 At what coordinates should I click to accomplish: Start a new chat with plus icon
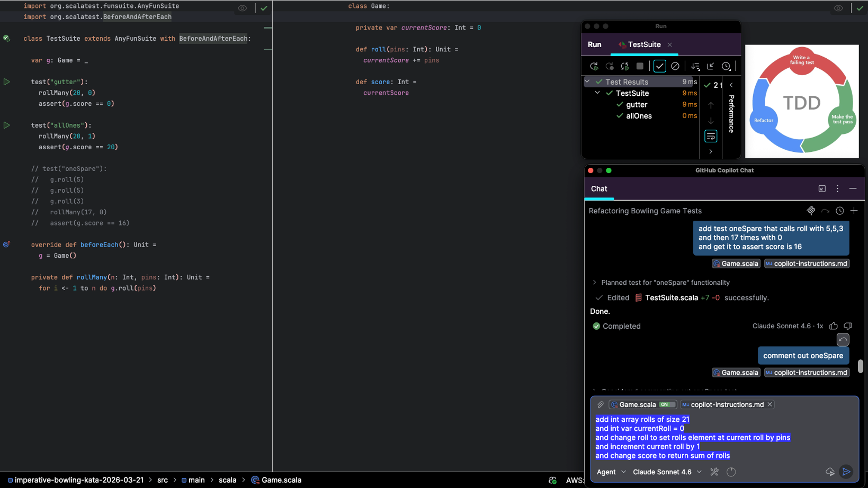click(854, 211)
